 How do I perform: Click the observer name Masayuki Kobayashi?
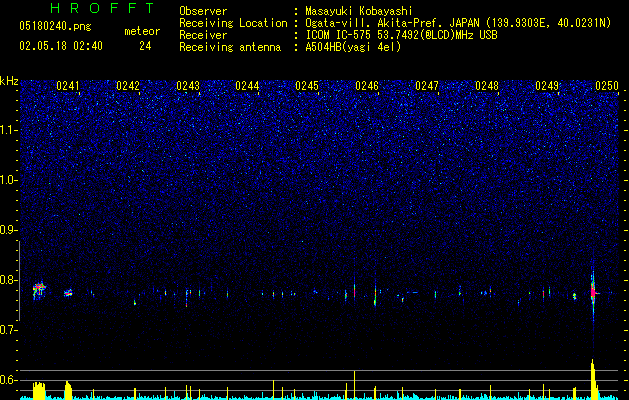(x=359, y=11)
